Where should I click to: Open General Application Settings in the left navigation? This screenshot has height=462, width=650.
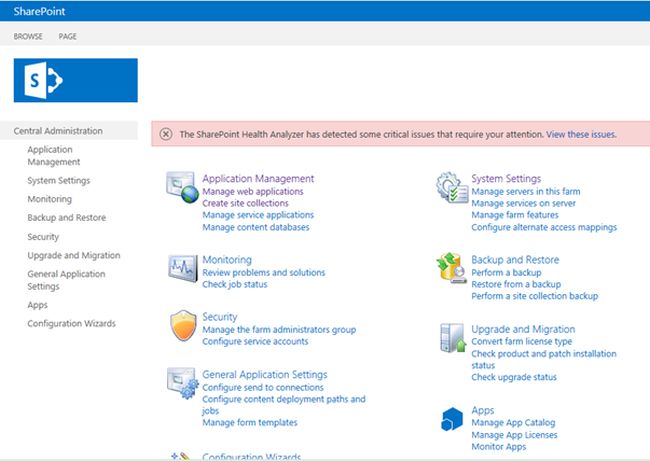(66, 280)
